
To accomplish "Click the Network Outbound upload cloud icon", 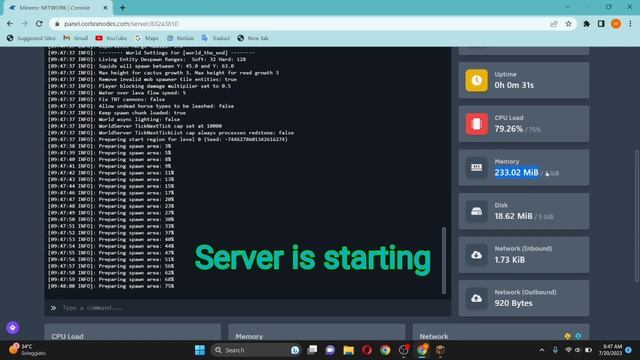I will 476,298.
